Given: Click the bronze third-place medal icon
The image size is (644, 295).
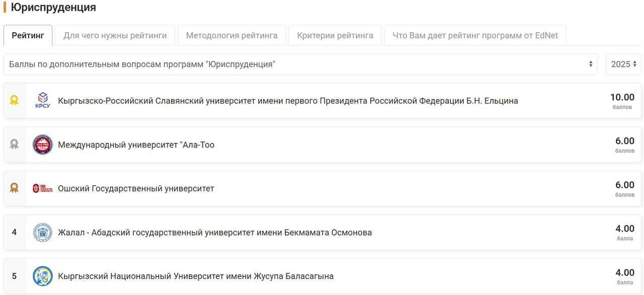Looking at the screenshot, I should pos(14,188).
